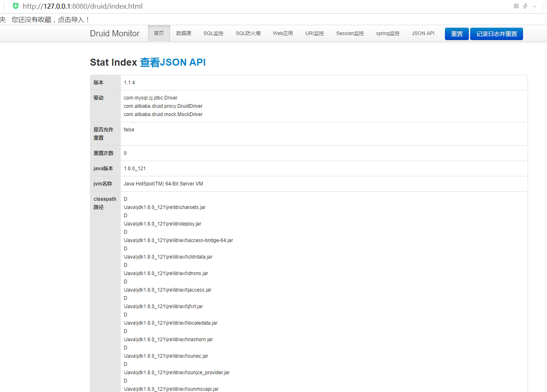Image resolution: width=547 pixels, height=392 pixels.
Task: Click com.alibaba.druid.proxy.DruidDriver entry
Action: 163,106
